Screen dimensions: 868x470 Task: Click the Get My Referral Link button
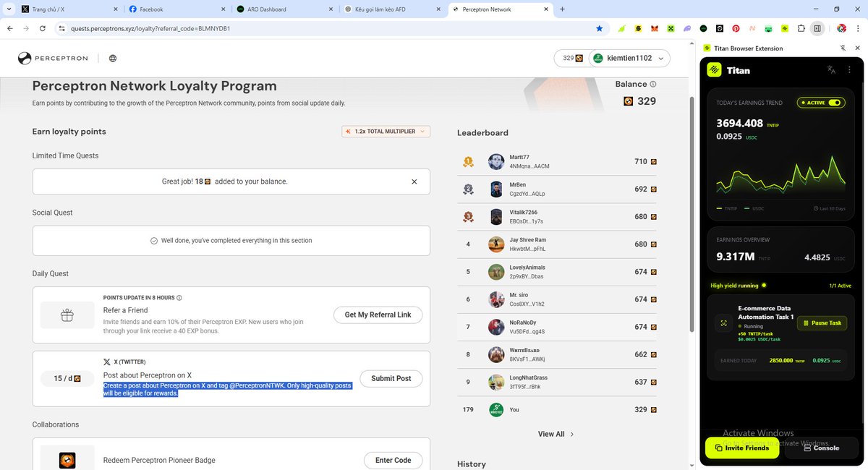(378, 315)
